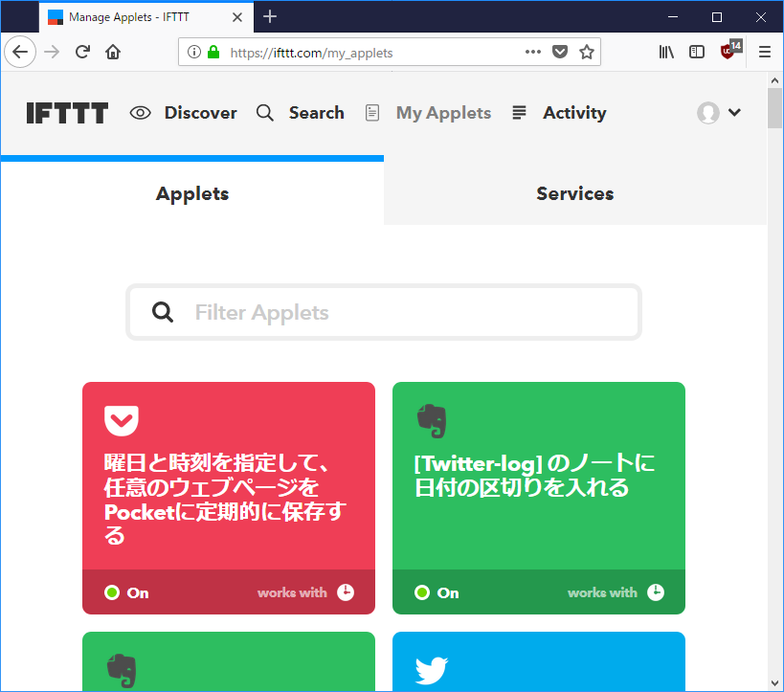Click the browser Forward arrow

(52, 52)
